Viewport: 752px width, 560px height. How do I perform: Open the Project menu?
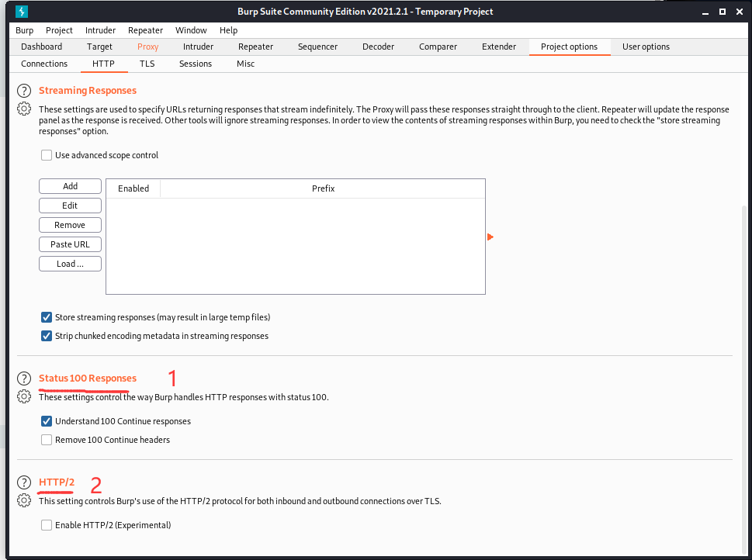[x=59, y=30]
